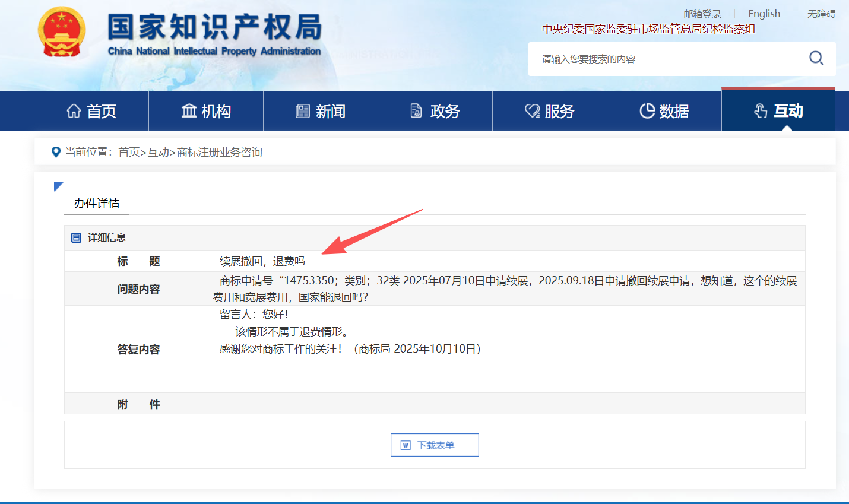Click the pie chart 数据 icon
This screenshot has width=849, height=504.
point(647,111)
